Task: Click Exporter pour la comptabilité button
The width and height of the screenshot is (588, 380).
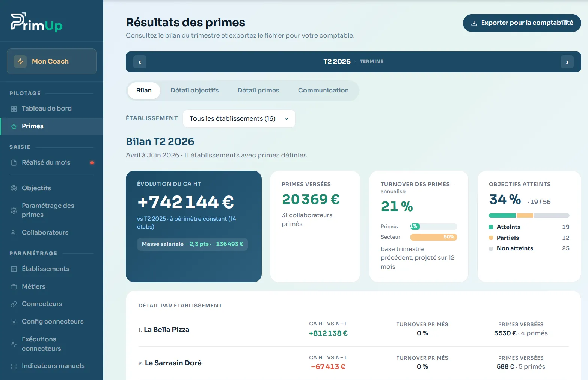Action: click(x=522, y=23)
